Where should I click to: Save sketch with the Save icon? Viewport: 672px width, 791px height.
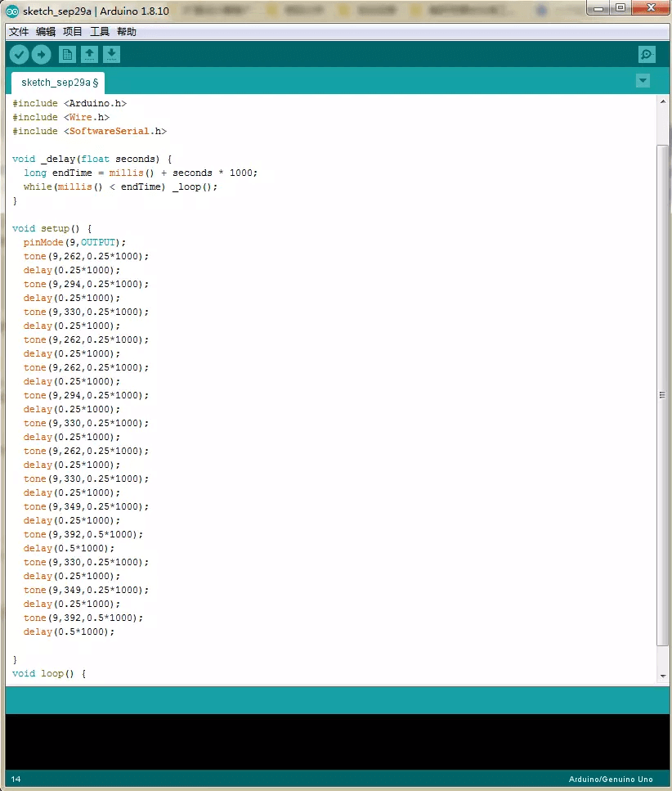[x=111, y=55]
